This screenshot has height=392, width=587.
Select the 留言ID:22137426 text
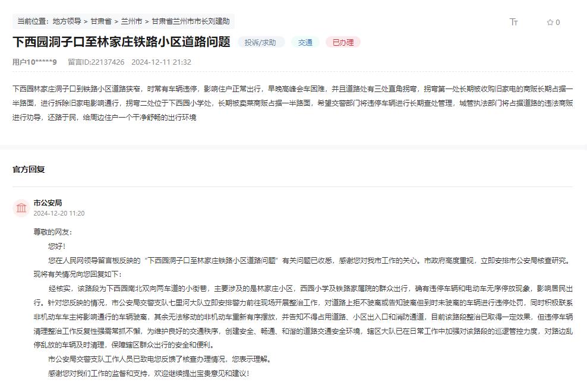(x=96, y=62)
